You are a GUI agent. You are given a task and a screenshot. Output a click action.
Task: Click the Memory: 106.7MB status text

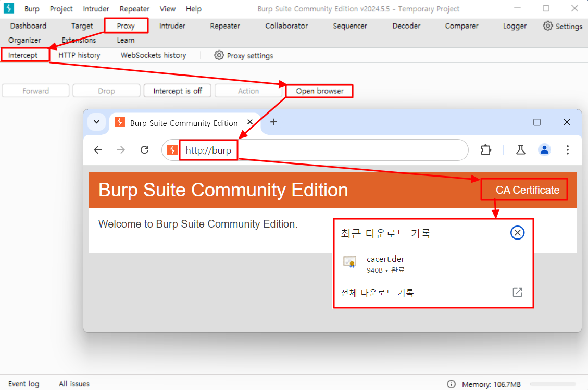(x=491, y=384)
